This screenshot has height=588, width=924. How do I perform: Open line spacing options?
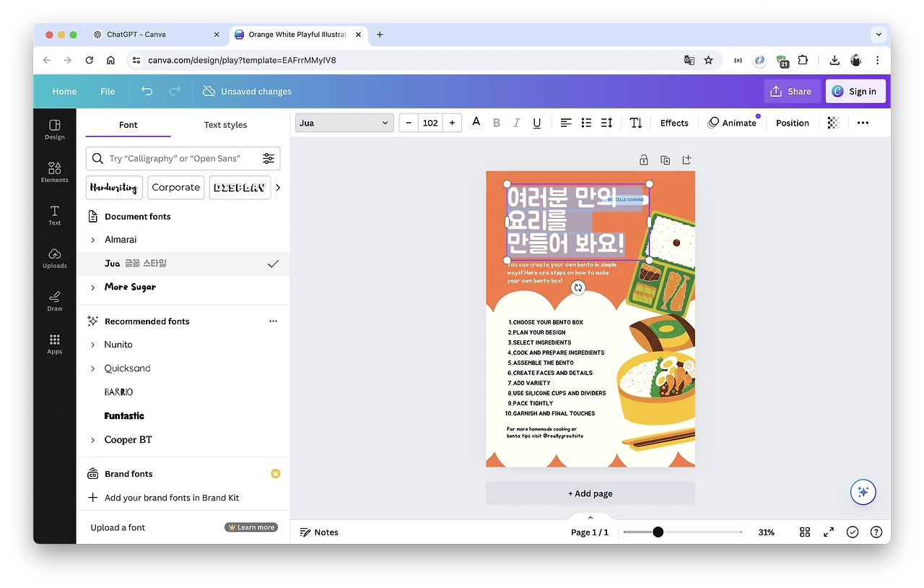606,123
